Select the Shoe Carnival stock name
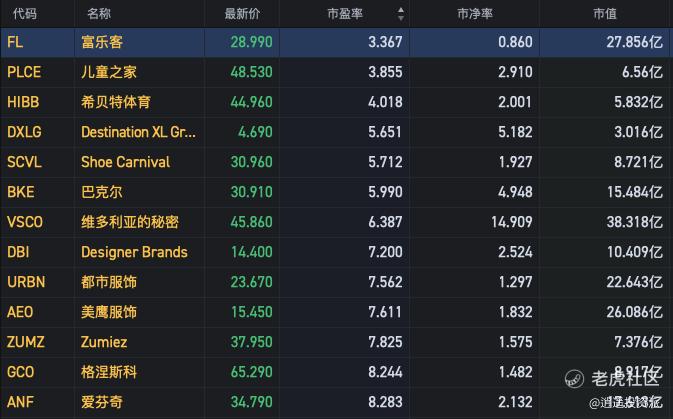The height and width of the screenshot is (419, 673). [x=125, y=162]
